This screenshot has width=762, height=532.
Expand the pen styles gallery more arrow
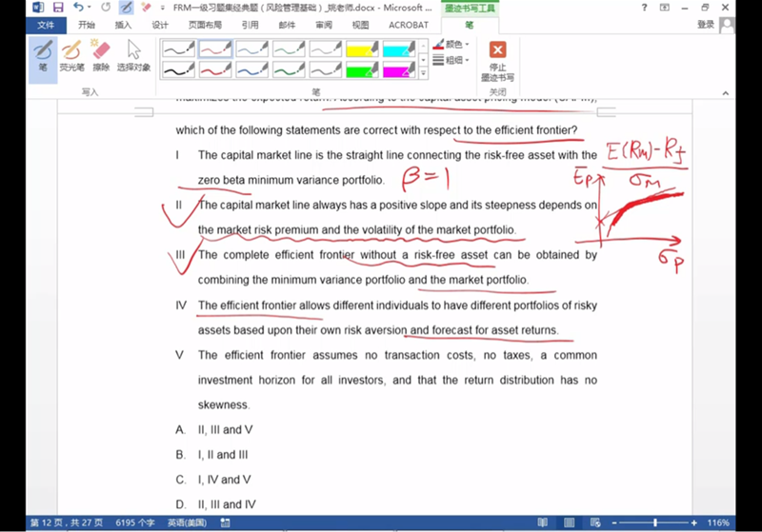point(425,73)
